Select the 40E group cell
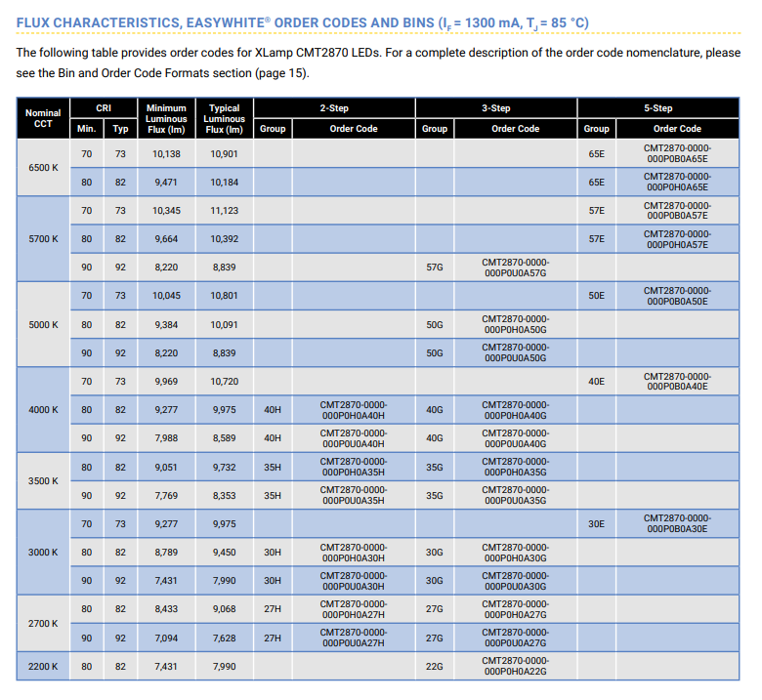The width and height of the screenshot is (762, 700). click(x=596, y=382)
